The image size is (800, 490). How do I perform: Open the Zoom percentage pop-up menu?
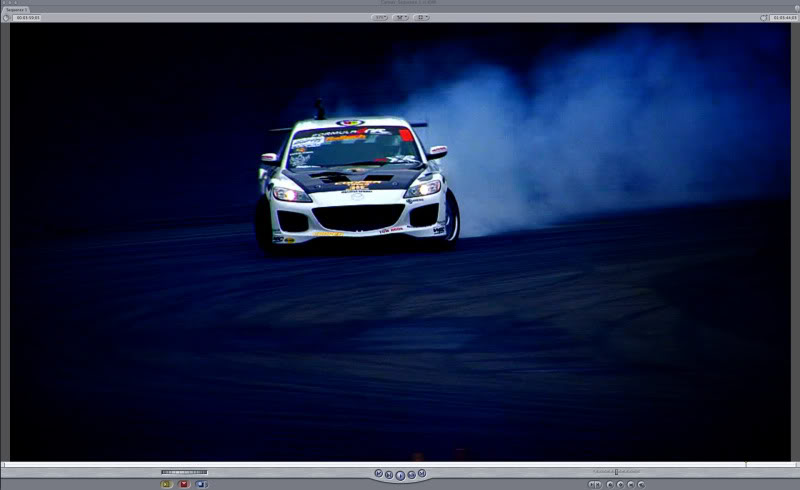(x=380, y=17)
